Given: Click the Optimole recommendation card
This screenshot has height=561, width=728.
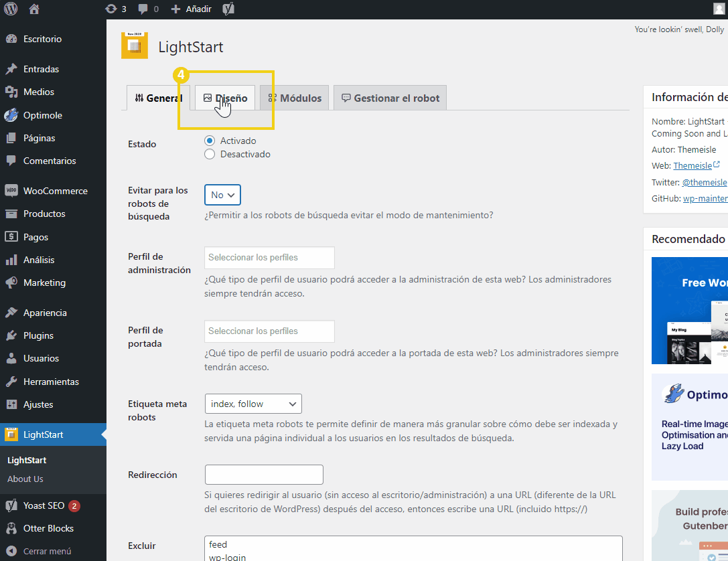Looking at the screenshot, I should pyautogui.click(x=689, y=427).
